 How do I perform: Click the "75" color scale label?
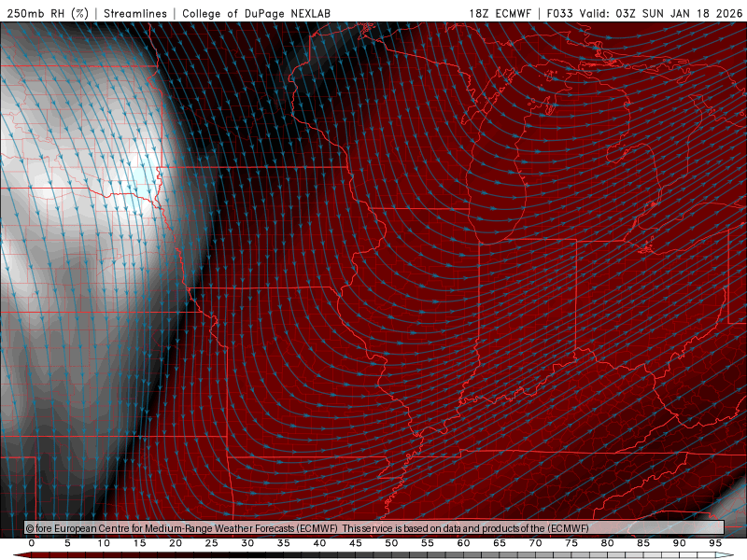pyautogui.click(x=571, y=543)
